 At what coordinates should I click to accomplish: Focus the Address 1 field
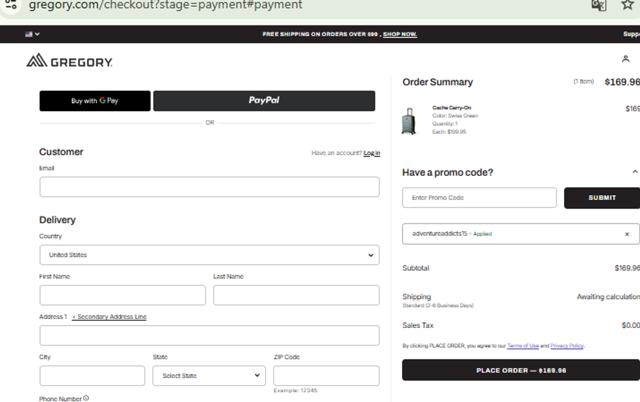209,335
